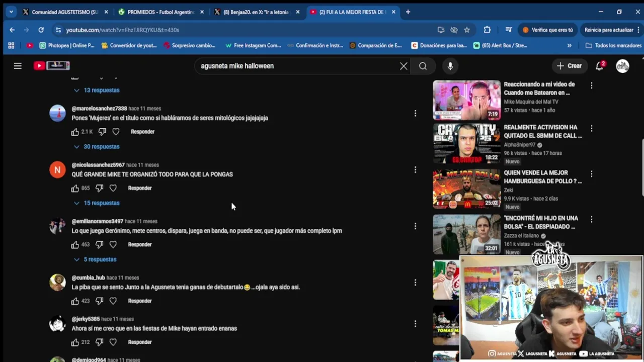The height and width of the screenshot is (362, 644).
Task: Dislike nicolassanchez5967's comment
Action: click(x=99, y=188)
